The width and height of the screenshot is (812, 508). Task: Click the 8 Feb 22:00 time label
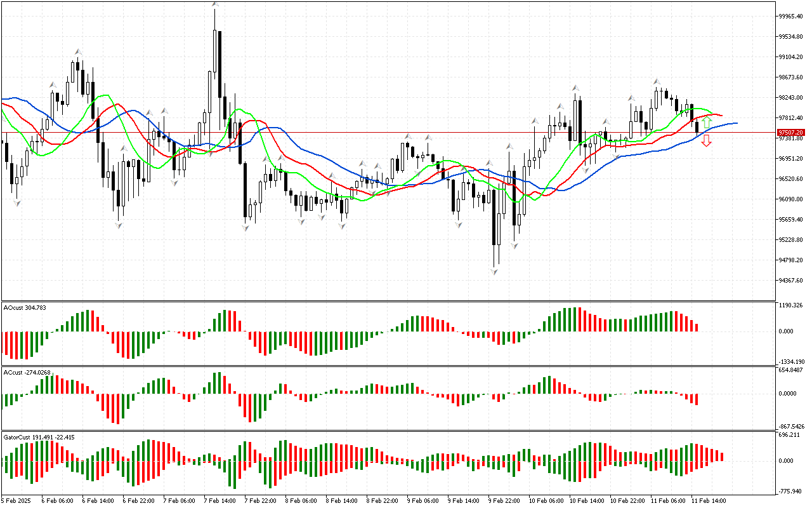[x=383, y=501]
